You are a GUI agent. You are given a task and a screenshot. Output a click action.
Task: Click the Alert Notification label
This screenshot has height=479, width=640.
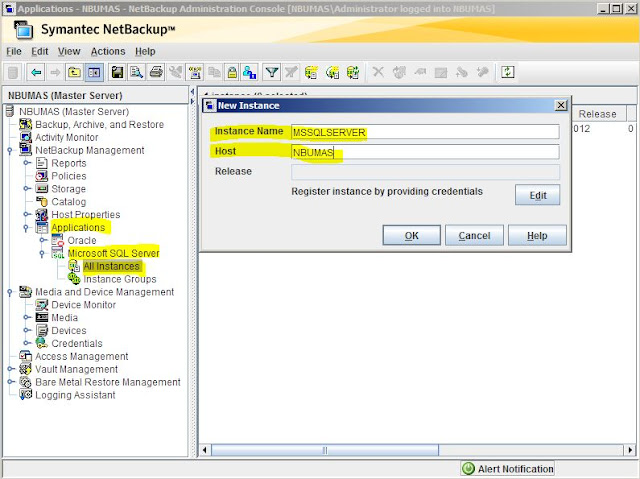pyautogui.click(x=516, y=469)
